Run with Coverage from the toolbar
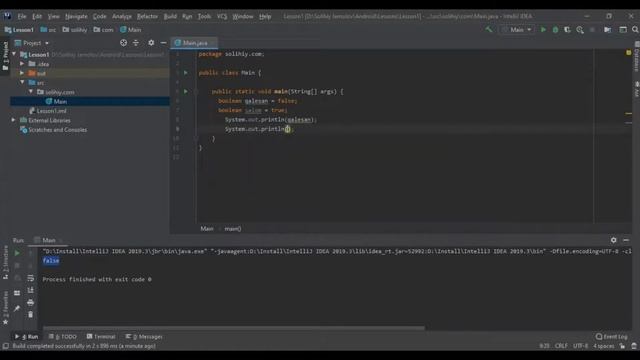The height and width of the screenshot is (360, 640). [x=567, y=29]
